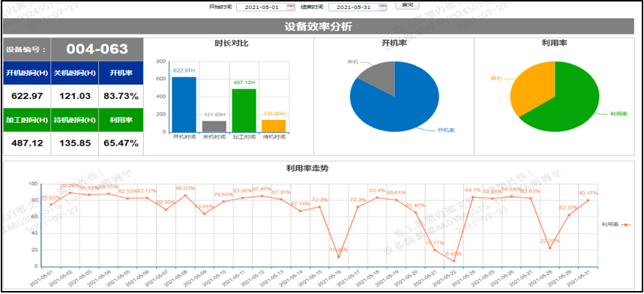Click the 85.46% data point on 2021-05-12

262,196
